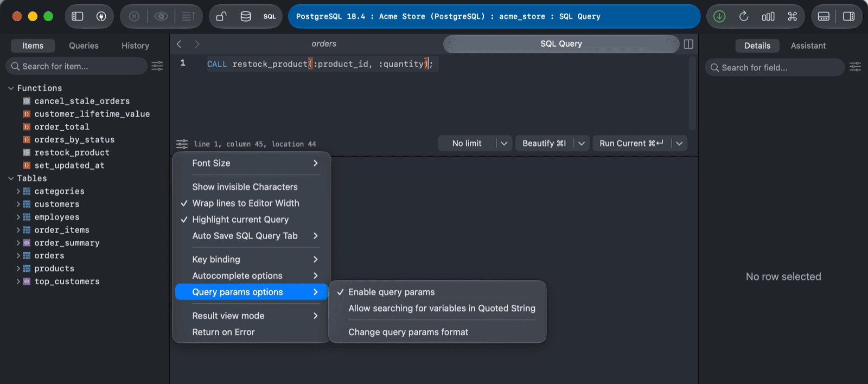Viewport: 868px width, 384px height.
Task: Switch to the Details tab
Action: pyautogui.click(x=757, y=46)
